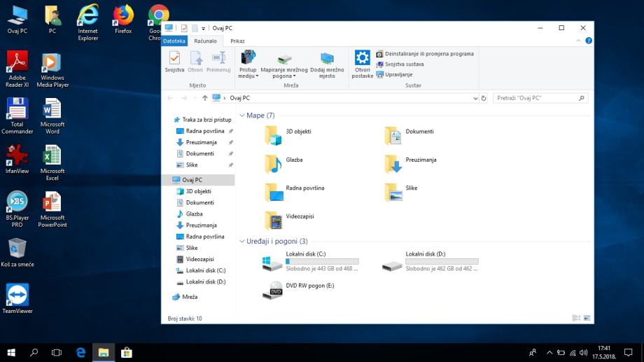Image resolution: width=644 pixels, height=362 pixels.
Task: Select the IrfanView desktop icon
Action: (17, 160)
